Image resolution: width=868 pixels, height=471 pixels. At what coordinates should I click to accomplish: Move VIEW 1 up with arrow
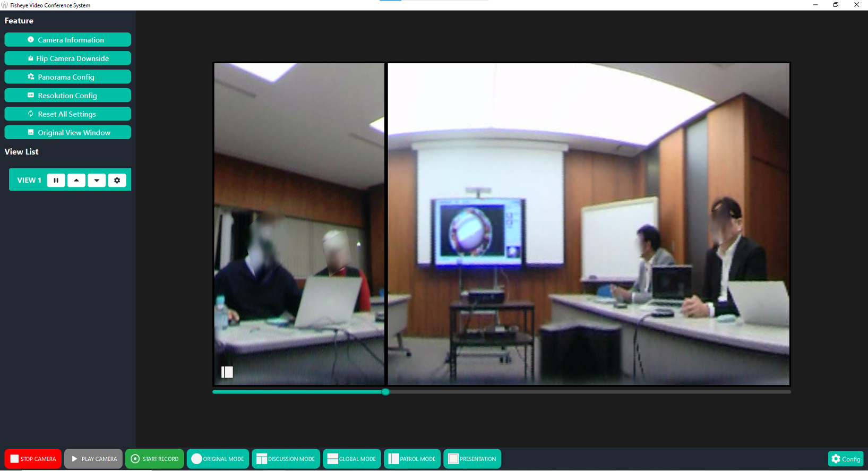tap(76, 181)
